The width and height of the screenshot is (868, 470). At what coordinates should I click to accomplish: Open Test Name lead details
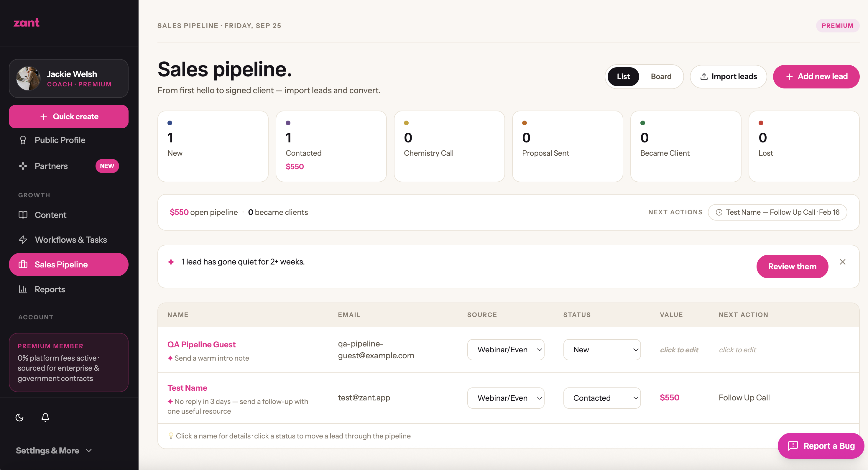point(187,388)
